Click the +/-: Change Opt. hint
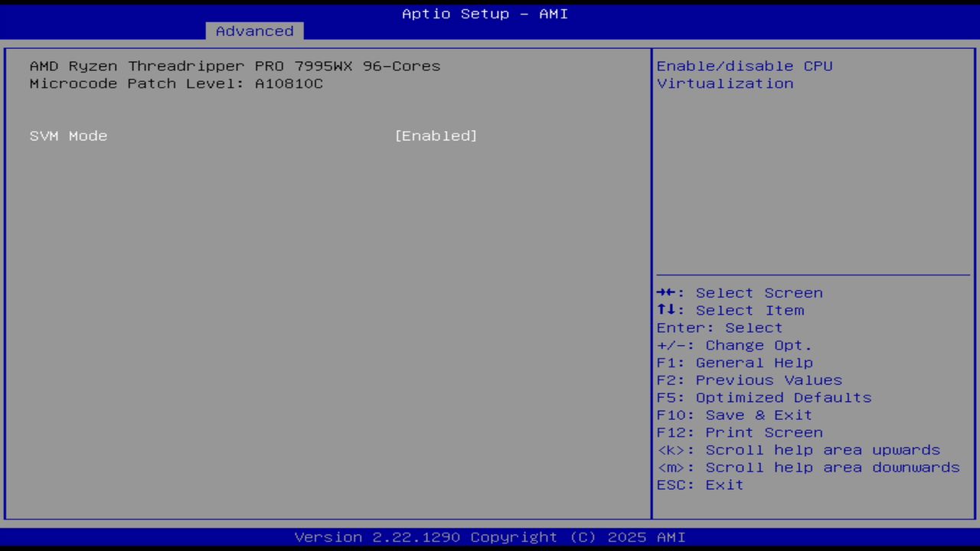This screenshot has height=551, width=980. coord(734,346)
